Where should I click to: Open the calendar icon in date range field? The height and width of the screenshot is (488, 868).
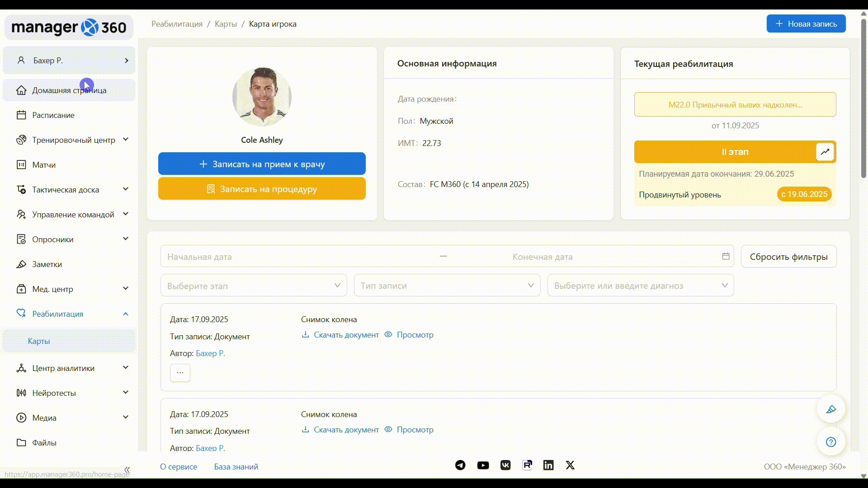coord(726,256)
